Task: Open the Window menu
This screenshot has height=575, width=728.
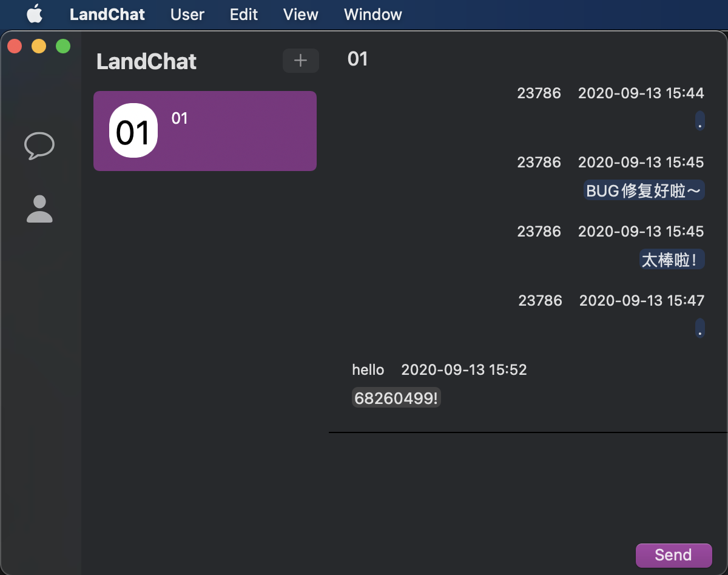Action: [x=373, y=15]
